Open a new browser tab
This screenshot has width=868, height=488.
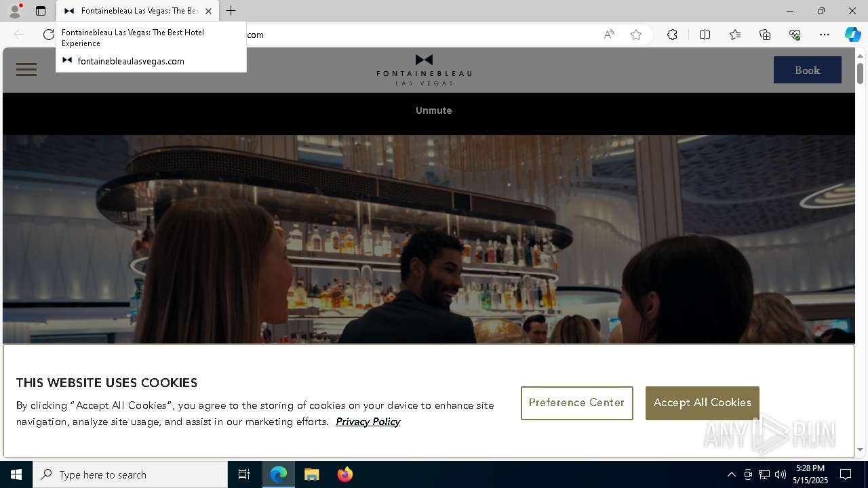[231, 11]
